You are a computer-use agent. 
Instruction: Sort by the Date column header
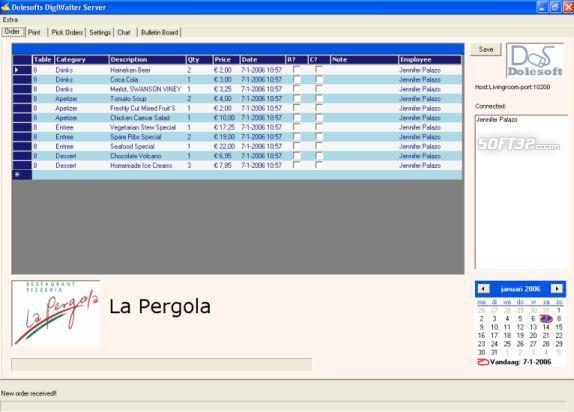tap(262, 60)
